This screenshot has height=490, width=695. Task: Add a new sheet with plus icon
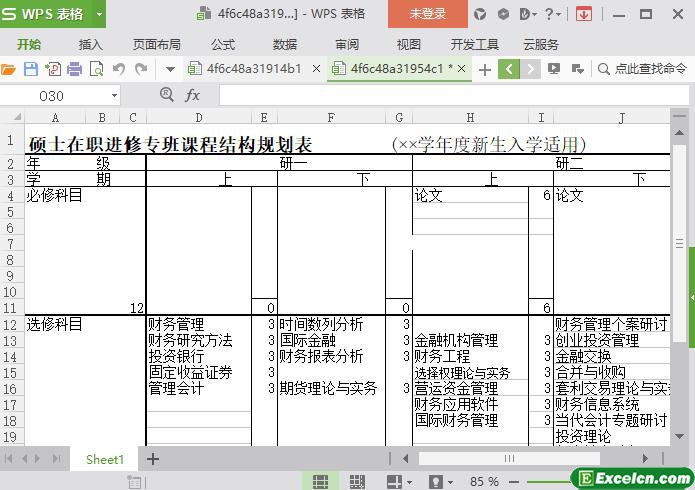(x=153, y=459)
